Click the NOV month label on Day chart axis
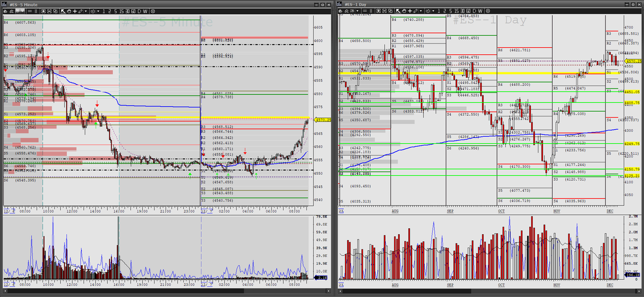The width and height of the screenshot is (644, 297). [557, 212]
